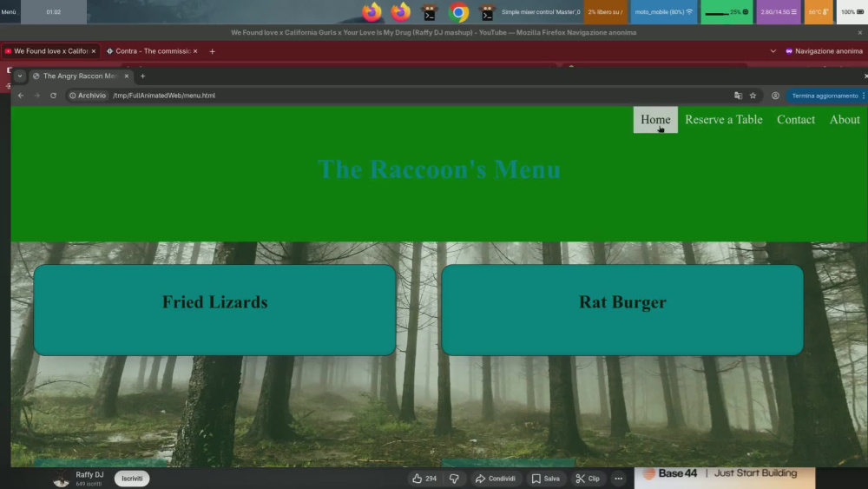This screenshot has width=868, height=489.
Task: Click the Archivio file info chip
Action: tap(88, 96)
